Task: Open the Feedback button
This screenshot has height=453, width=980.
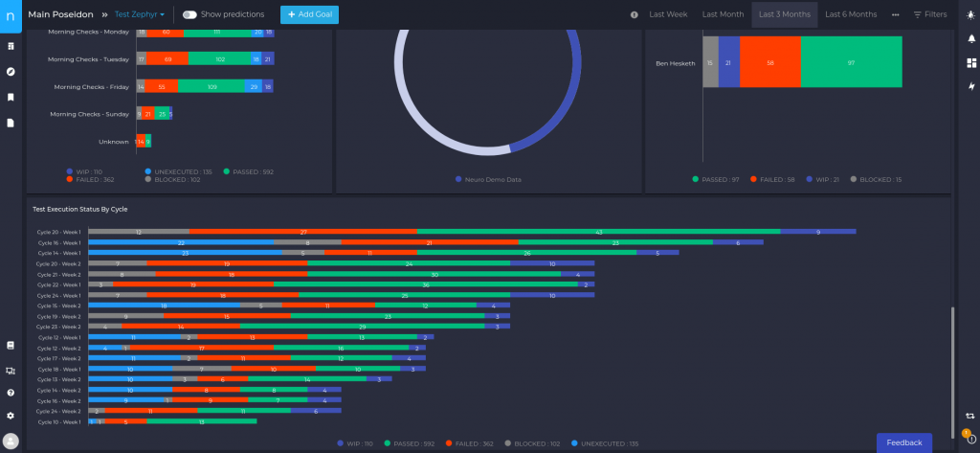Action: [903, 442]
